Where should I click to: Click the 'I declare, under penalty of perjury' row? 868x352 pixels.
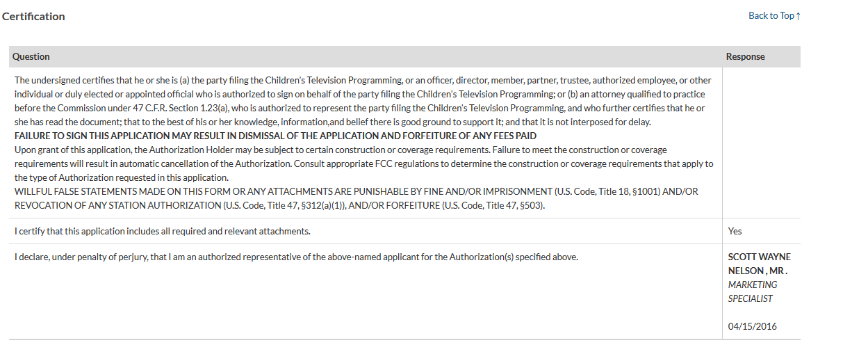[x=296, y=257]
